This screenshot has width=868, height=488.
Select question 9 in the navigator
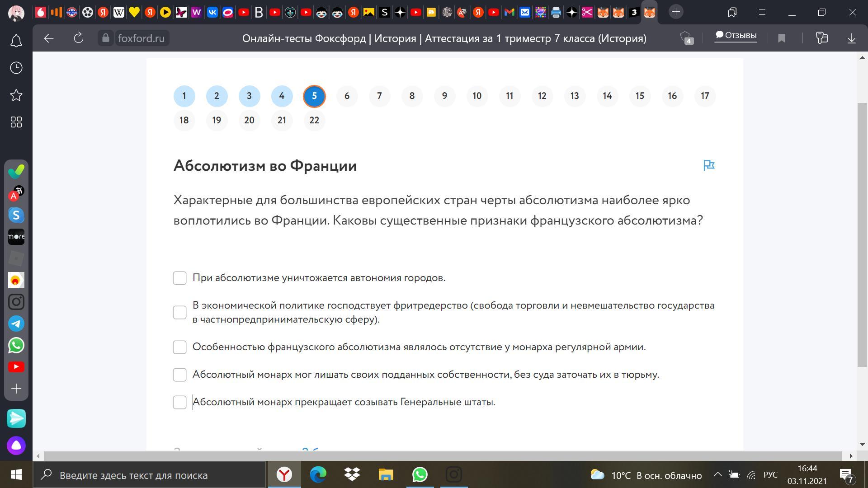(444, 96)
